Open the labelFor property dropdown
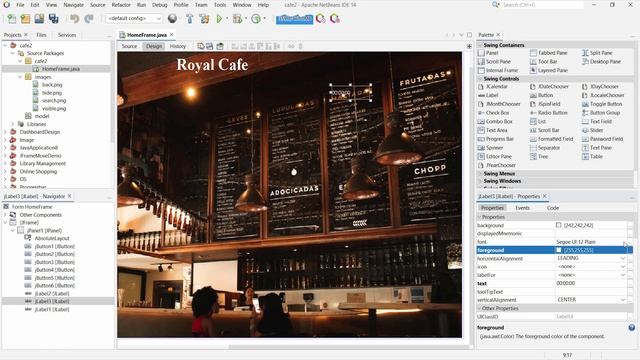 tap(623, 275)
